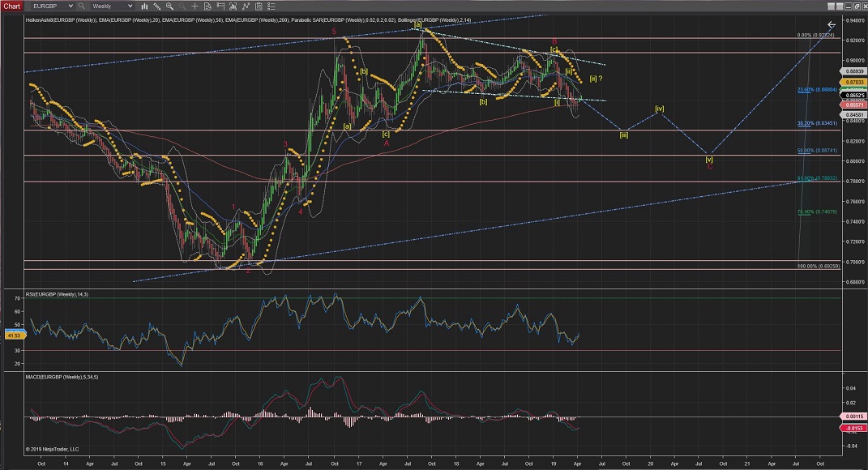This screenshot has height=470, width=868.
Task: Select the red B wave label
Action: pos(554,41)
